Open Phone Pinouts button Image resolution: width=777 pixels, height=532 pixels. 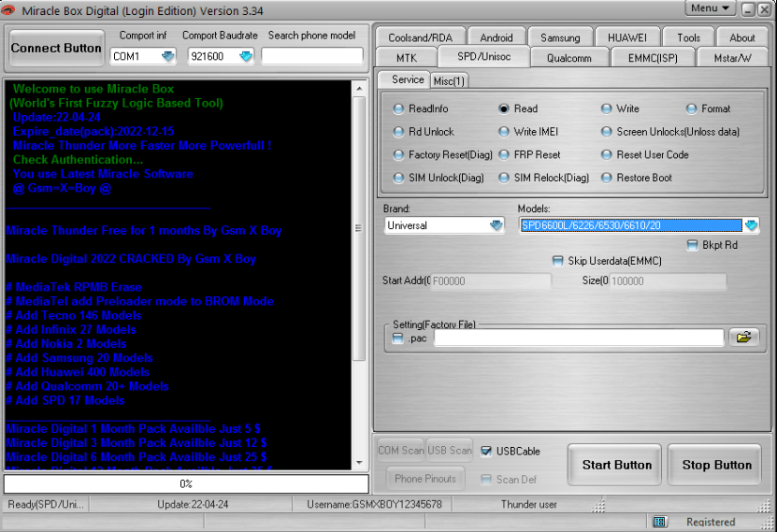click(425, 479)
